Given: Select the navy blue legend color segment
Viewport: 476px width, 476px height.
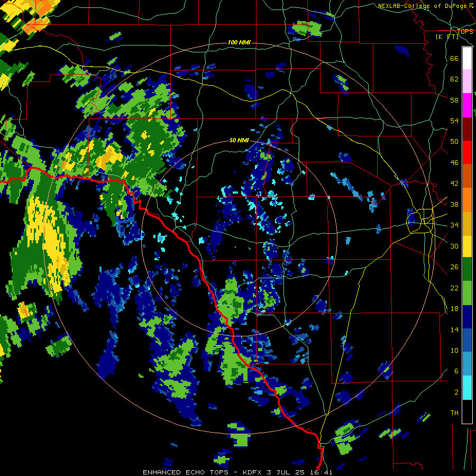Looking at the screenshot, I should pos(467,317).
